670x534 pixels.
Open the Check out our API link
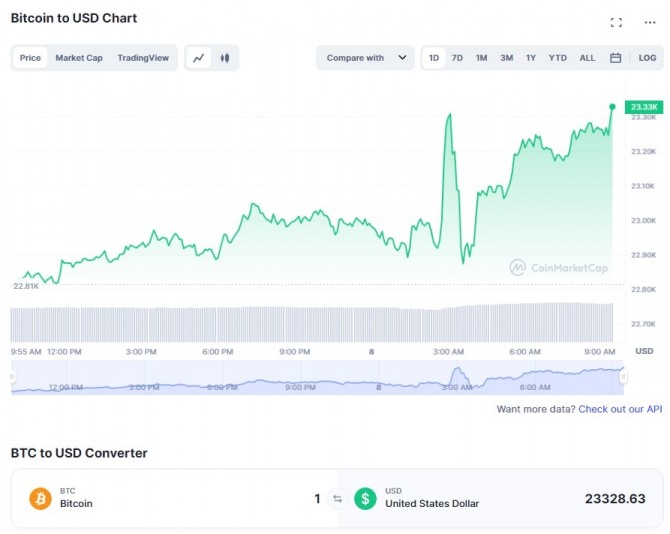coord(620,409)
